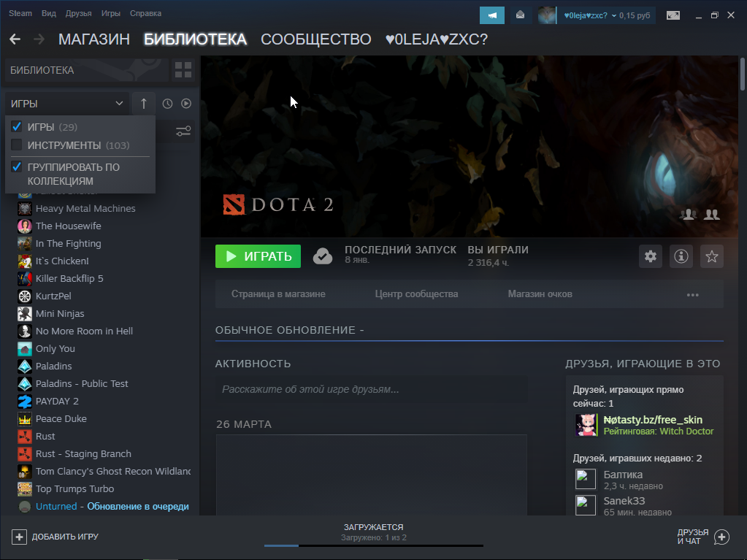This screenshot has width=747, height=560.
Task: Click Sanek33 friend avatar
Action: point(586,506)
